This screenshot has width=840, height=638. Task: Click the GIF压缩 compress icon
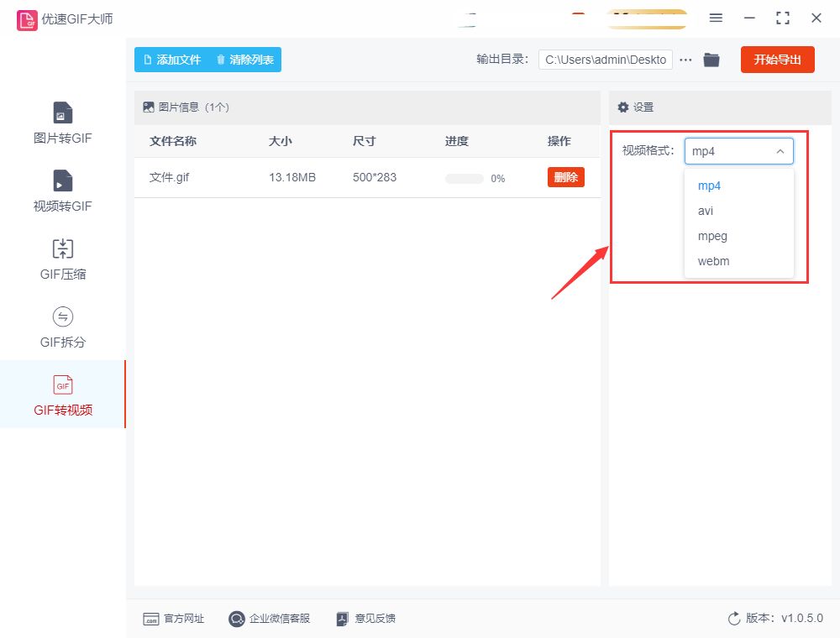click(x=63, y=248)
